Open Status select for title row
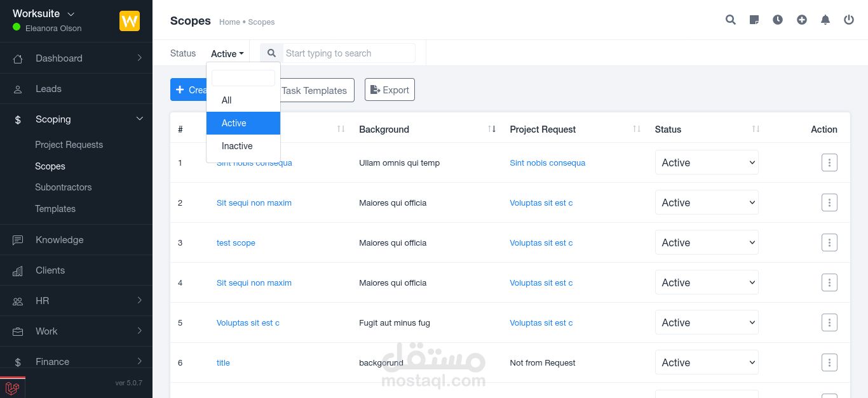The image size is (868, 398). click(x=707, y=362)
